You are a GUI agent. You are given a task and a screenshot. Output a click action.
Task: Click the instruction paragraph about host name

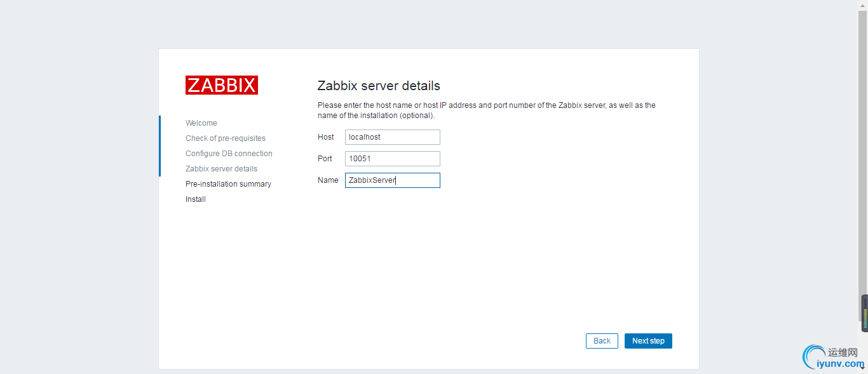(486, 110)
